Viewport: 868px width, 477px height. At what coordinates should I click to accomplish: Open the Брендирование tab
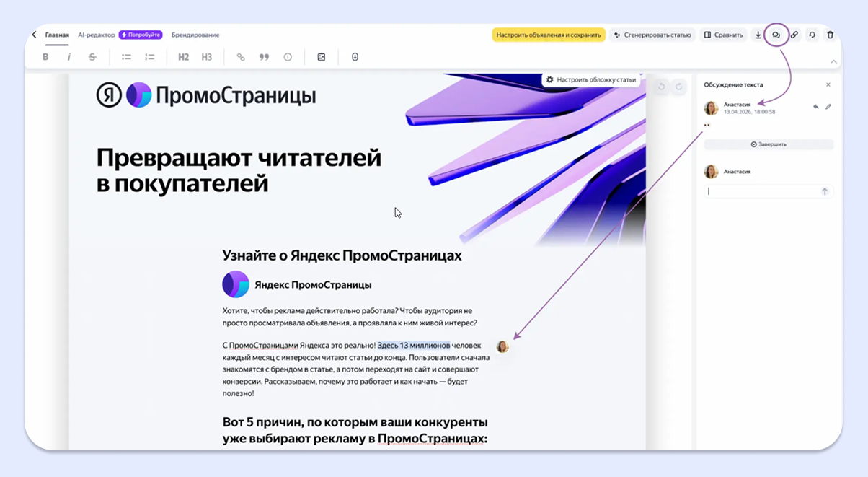(195, 34)
